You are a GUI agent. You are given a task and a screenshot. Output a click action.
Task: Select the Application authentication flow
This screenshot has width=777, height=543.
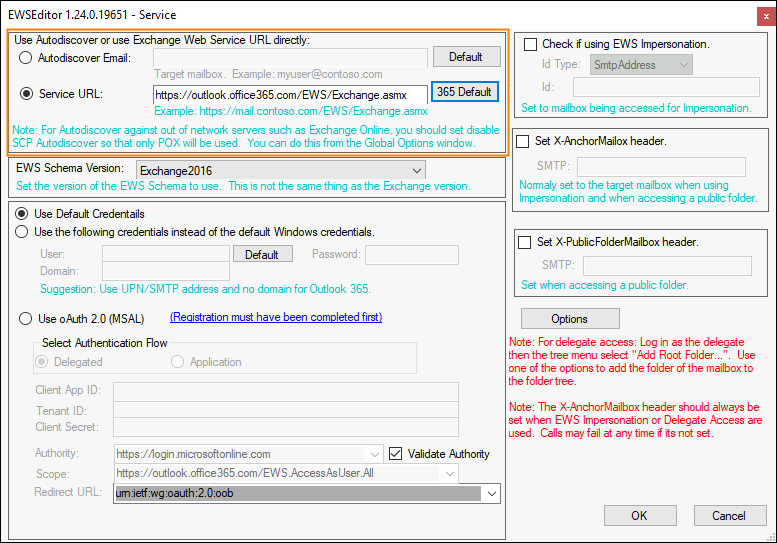(177, 362)
